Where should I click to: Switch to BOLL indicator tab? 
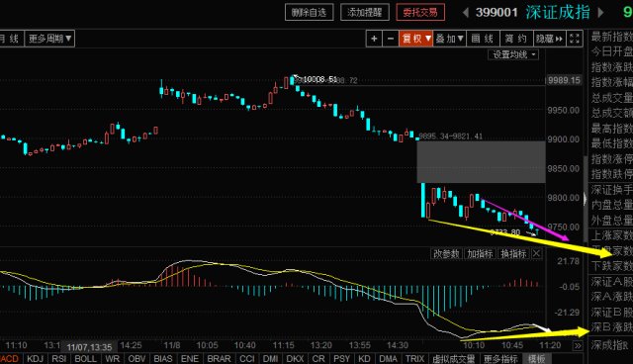click(x=86, y=359)
